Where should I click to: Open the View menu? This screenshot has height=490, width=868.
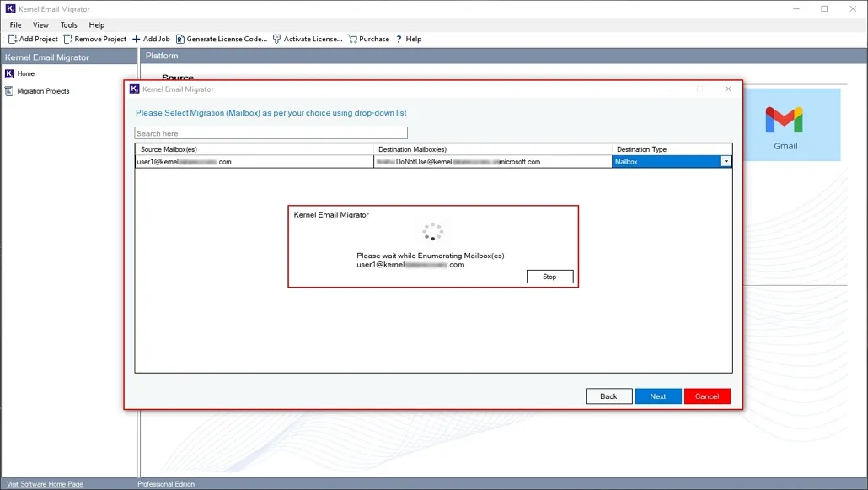click(x=40, y=24)
